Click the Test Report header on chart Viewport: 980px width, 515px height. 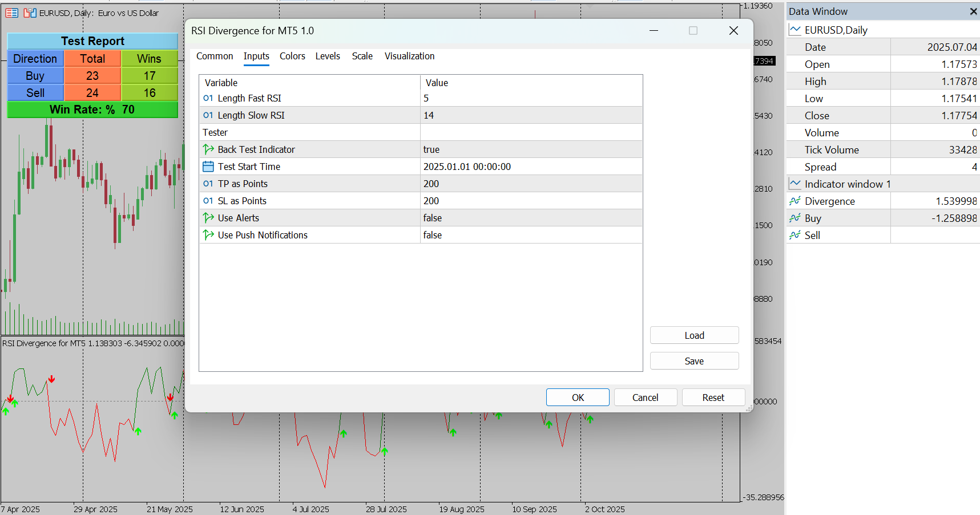92,41
